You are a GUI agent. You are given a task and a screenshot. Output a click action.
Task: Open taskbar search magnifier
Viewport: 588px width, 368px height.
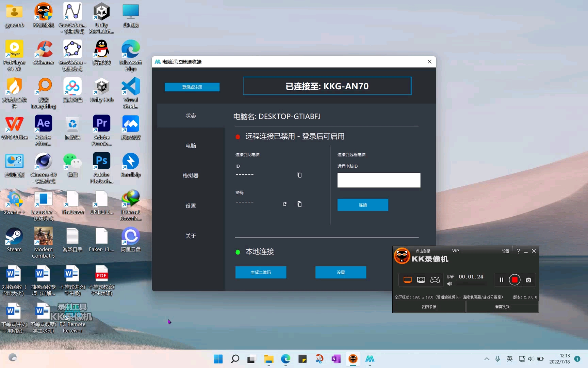click(235, 359)
